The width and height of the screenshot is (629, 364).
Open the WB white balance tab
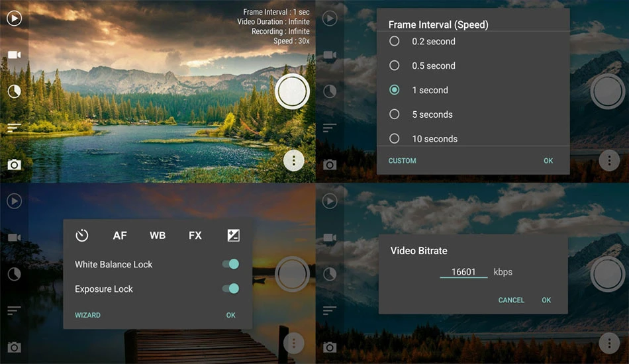158,236
